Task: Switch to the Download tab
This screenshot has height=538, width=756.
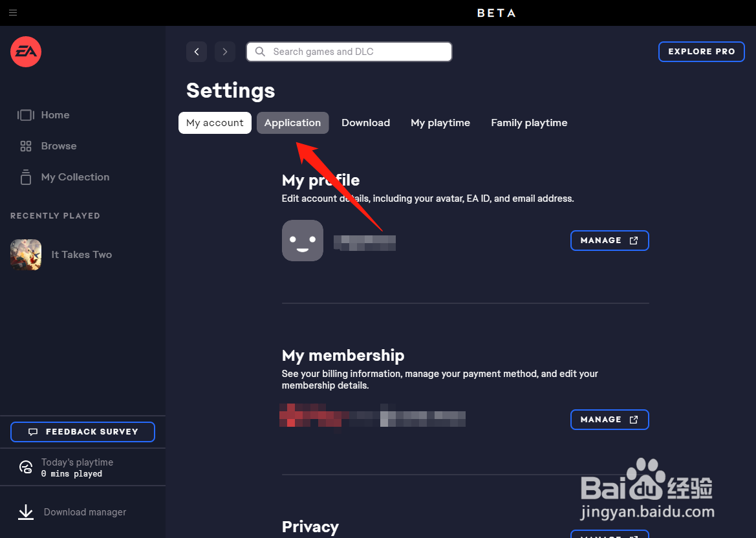Action: click(365, 123)
